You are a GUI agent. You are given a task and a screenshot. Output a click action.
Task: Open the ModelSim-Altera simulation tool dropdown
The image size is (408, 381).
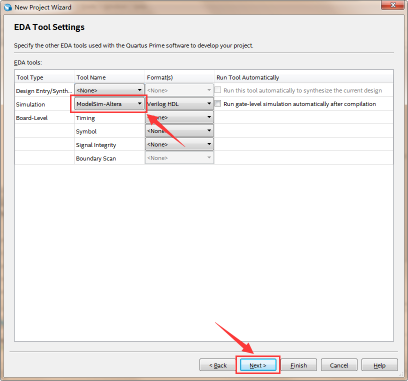[x=109, y=104]
